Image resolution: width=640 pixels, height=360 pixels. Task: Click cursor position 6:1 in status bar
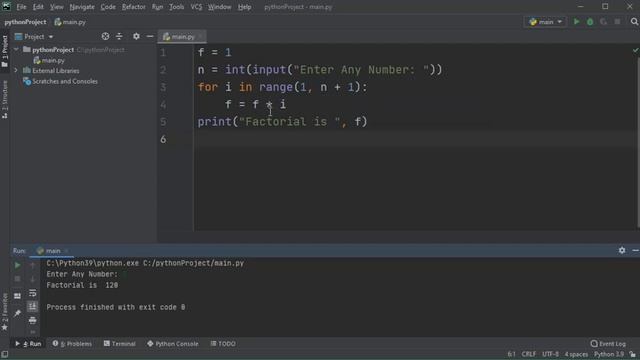click(x=511, y=354)
